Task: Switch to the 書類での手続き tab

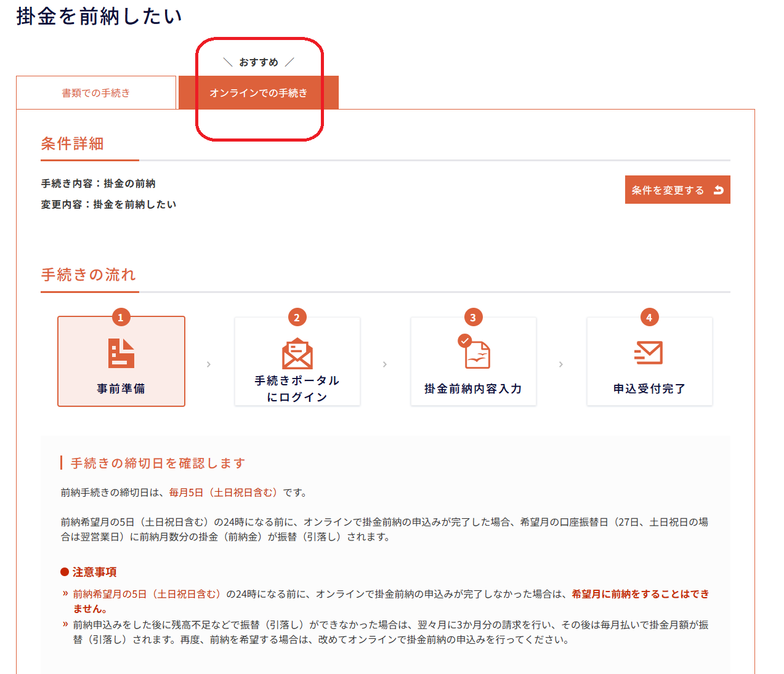Action: coord(96,93)
